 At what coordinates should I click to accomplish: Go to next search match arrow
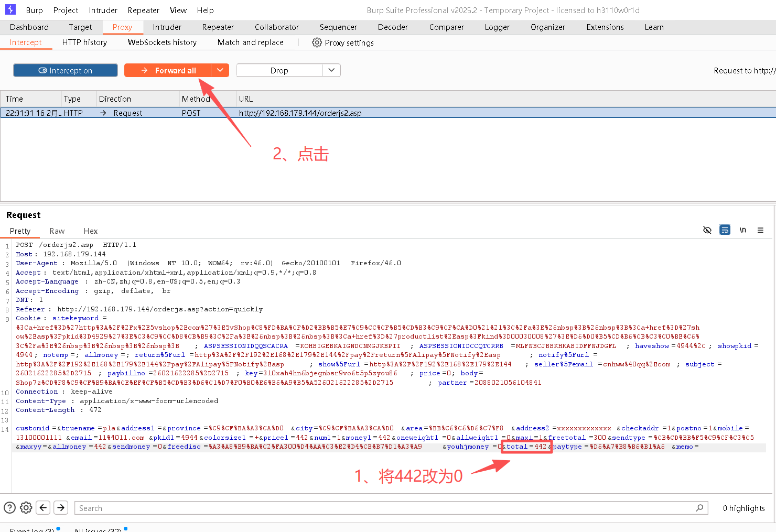61,507
